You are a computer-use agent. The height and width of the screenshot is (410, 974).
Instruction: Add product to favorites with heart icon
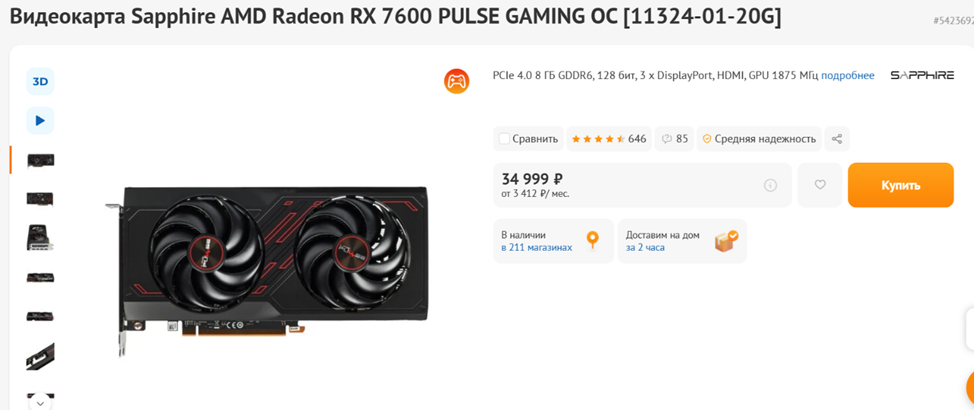[x=820, y=185]
